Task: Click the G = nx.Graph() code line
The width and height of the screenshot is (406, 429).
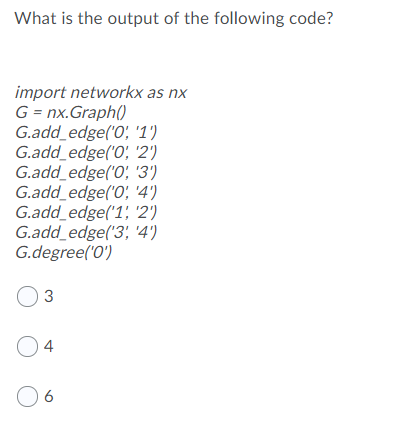Action: (71, 113)
